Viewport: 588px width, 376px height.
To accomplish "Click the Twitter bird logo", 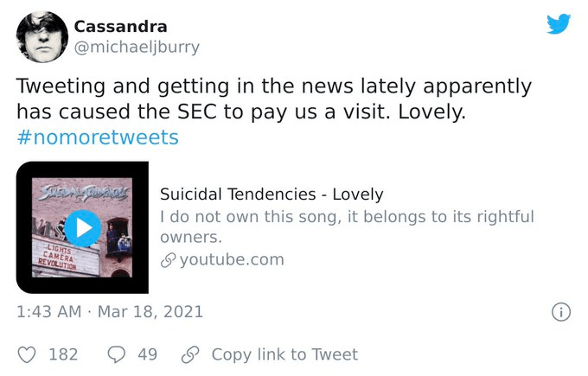I will pyautogui.click(x=559, y=23).
